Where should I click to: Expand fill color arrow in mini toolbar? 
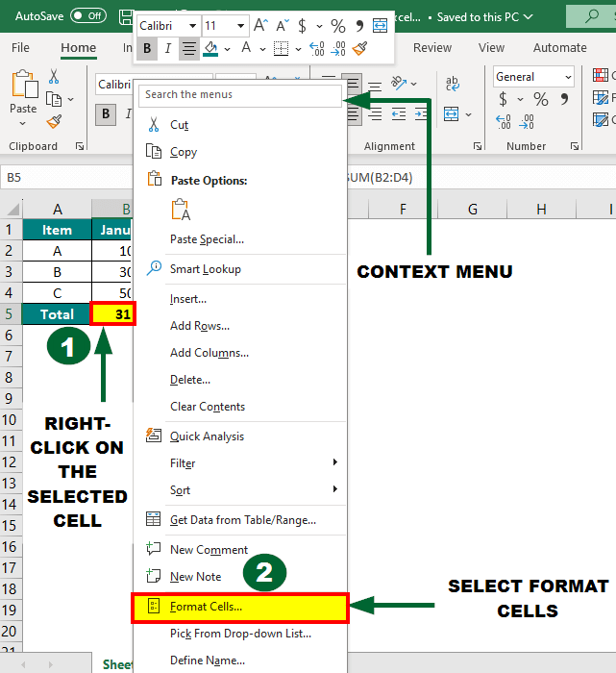pos(228,49)
